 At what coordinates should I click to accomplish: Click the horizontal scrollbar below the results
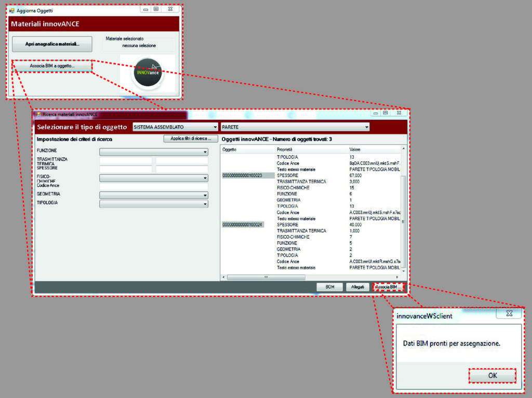pyautogui.click(x=266, y=277)
